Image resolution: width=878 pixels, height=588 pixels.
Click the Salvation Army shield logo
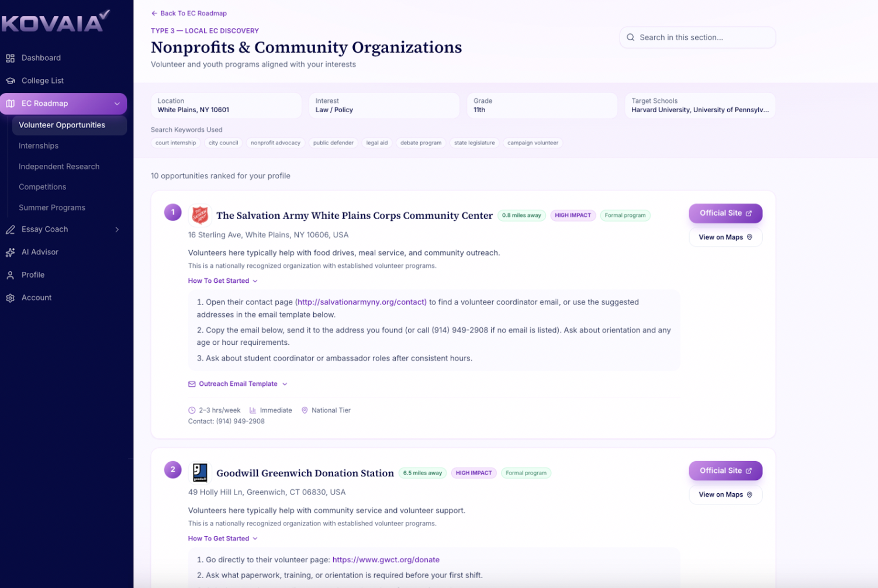(200, 215)
